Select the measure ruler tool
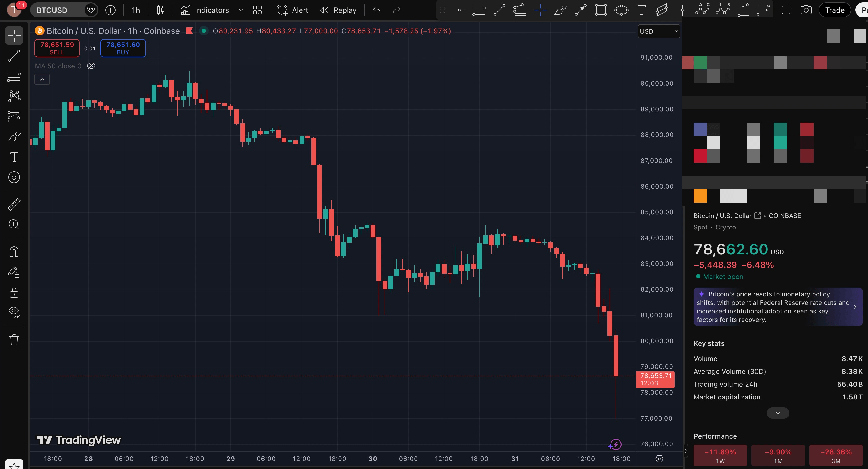Image resolution: width=868 pixels, height=469 pixels. pos(14,204)
